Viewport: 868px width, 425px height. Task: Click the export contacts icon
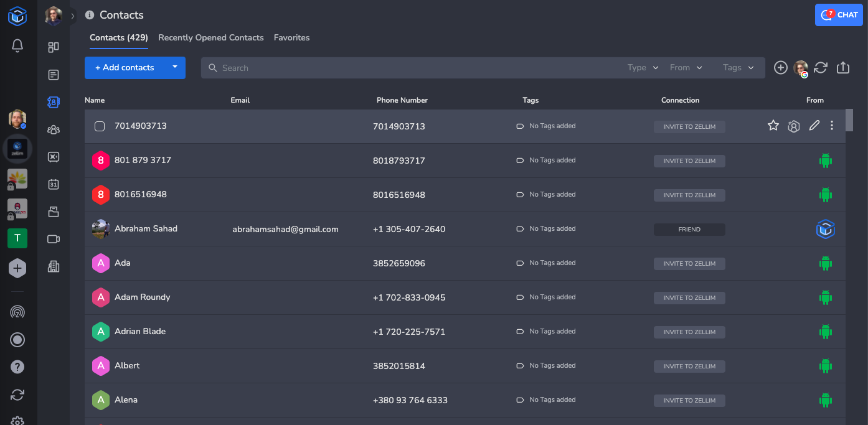pyautogui.click(x=843, y=68)
